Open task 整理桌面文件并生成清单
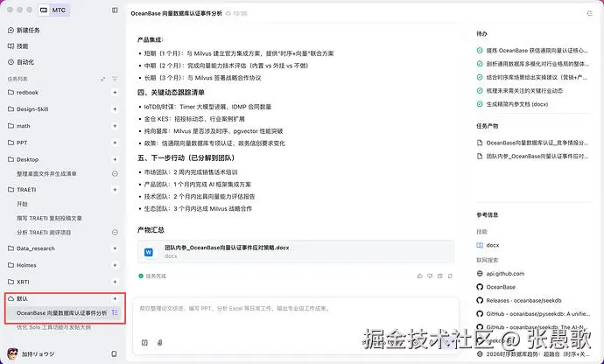604x364 pixels. (x=46, y=174)
